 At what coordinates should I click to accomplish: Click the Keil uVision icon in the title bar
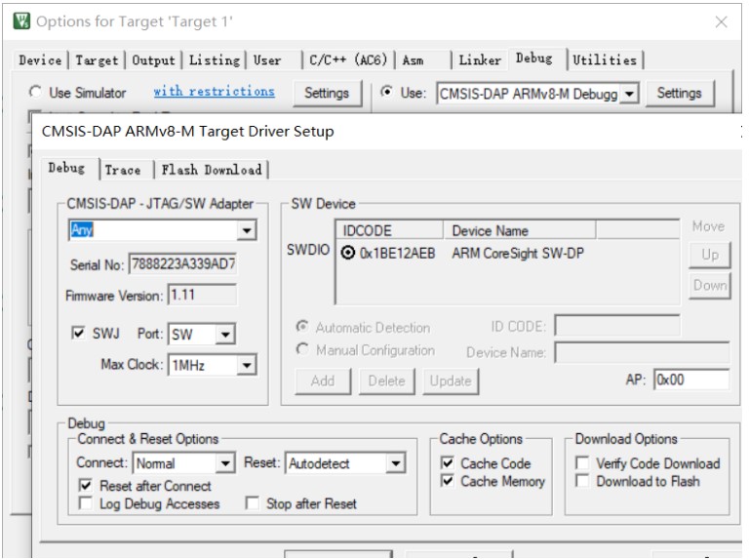pos(22,21)
